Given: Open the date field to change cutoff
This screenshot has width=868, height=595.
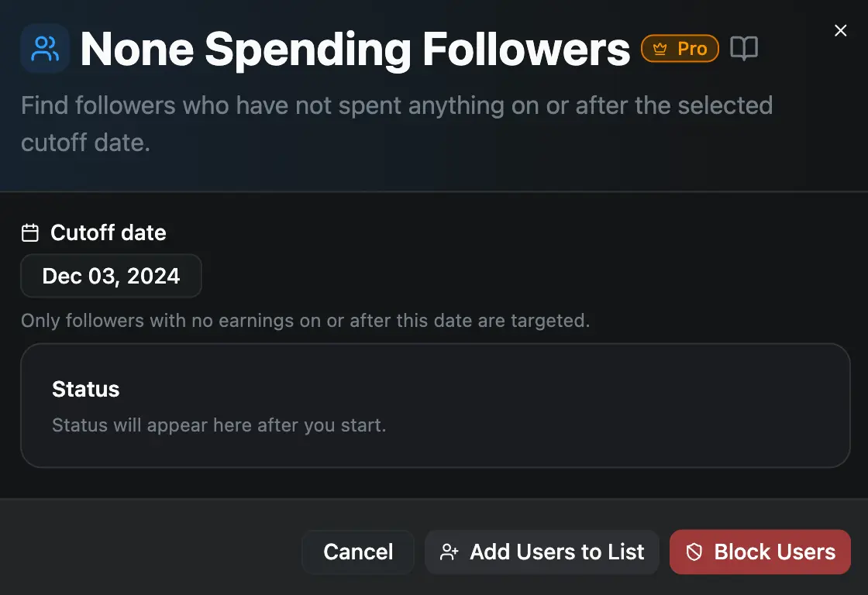Looking at the screenshot, I should click(111, 276).
